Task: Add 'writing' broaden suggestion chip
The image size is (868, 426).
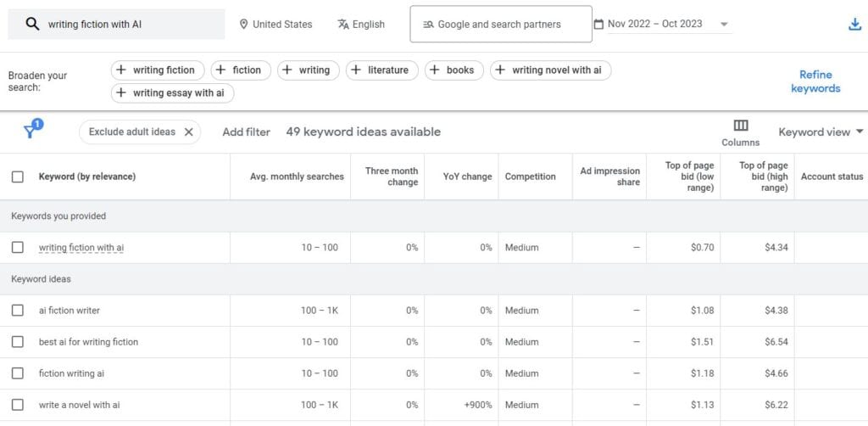Action: coord(309,70)
